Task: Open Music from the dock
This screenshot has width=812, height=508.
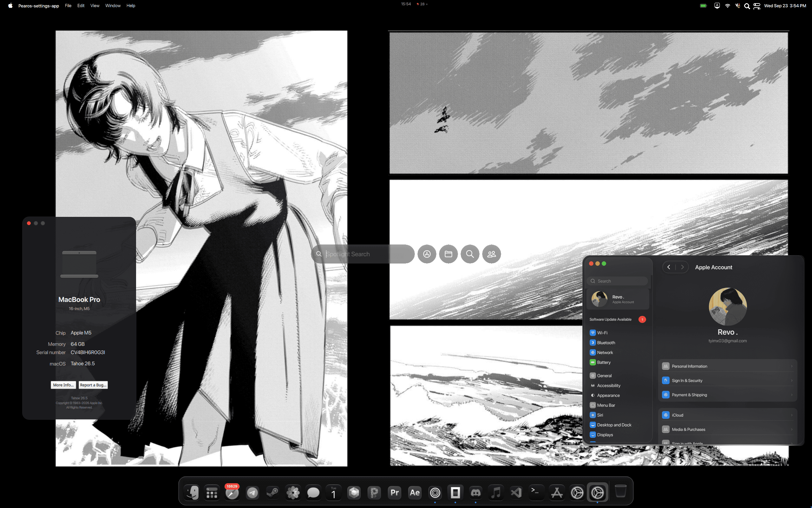Action: coord(496,492)
